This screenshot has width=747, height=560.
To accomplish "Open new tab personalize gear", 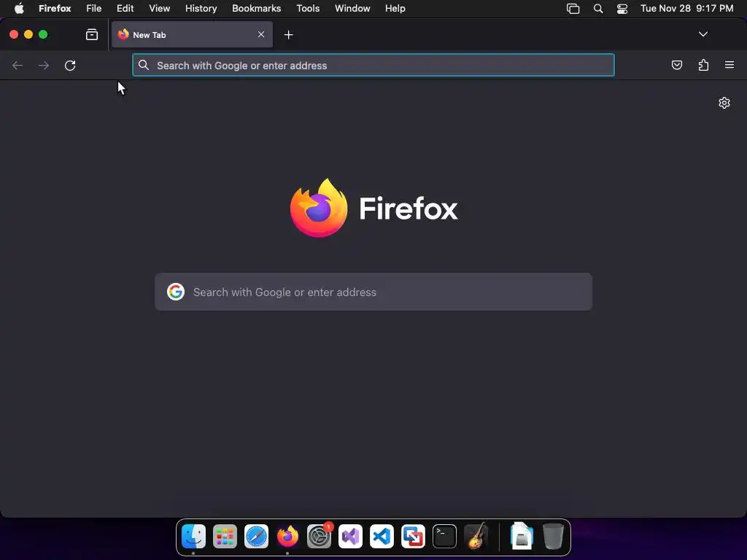I will 724,103.
